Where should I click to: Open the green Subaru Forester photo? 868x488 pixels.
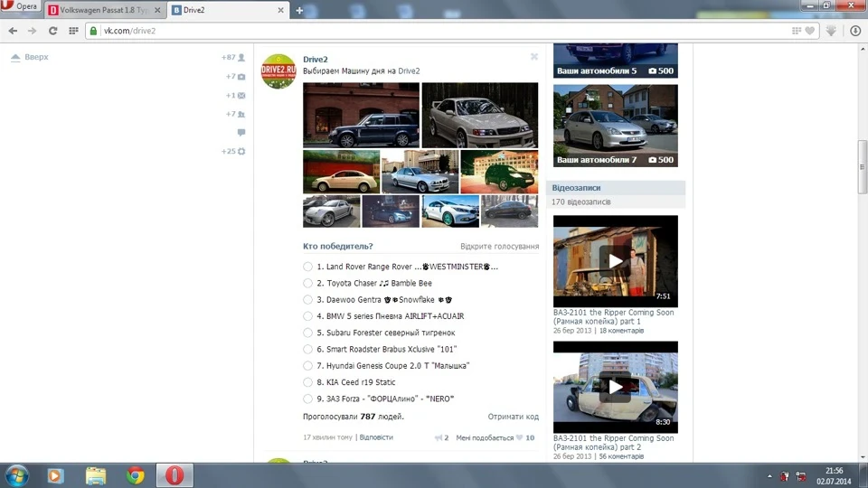tap(499, 172)
